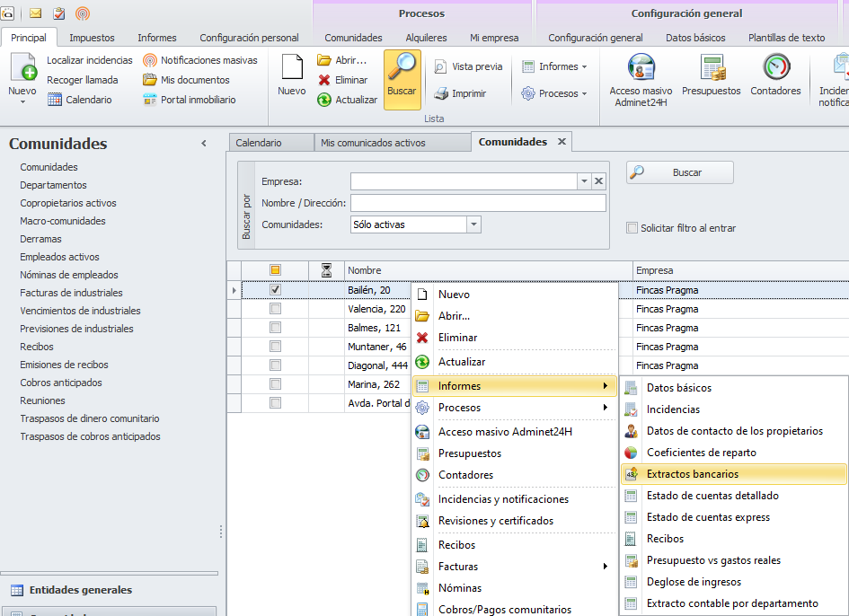Screen dimensions: 849x616
Task: Switch to the Impuestos ribbon tab
Action: coord(92,38)
